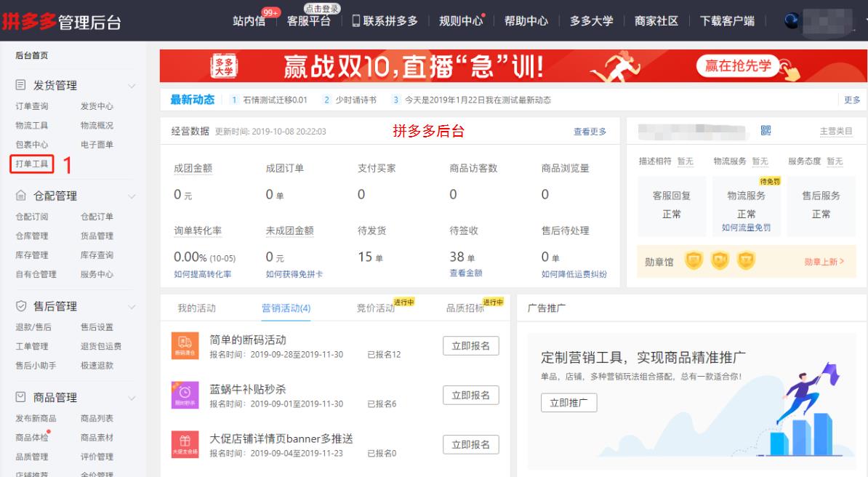Click the third badge in 勋章馆
The width and height of the screenshot is (868, 477).
746,260
